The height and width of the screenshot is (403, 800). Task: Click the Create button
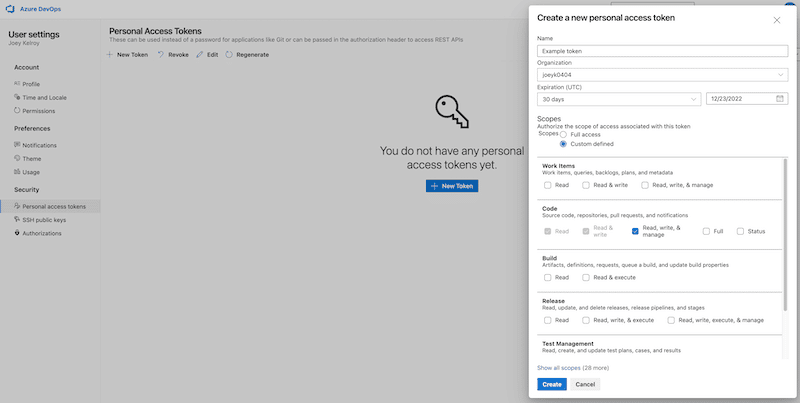pyautogui.click(x=550, y=384)
